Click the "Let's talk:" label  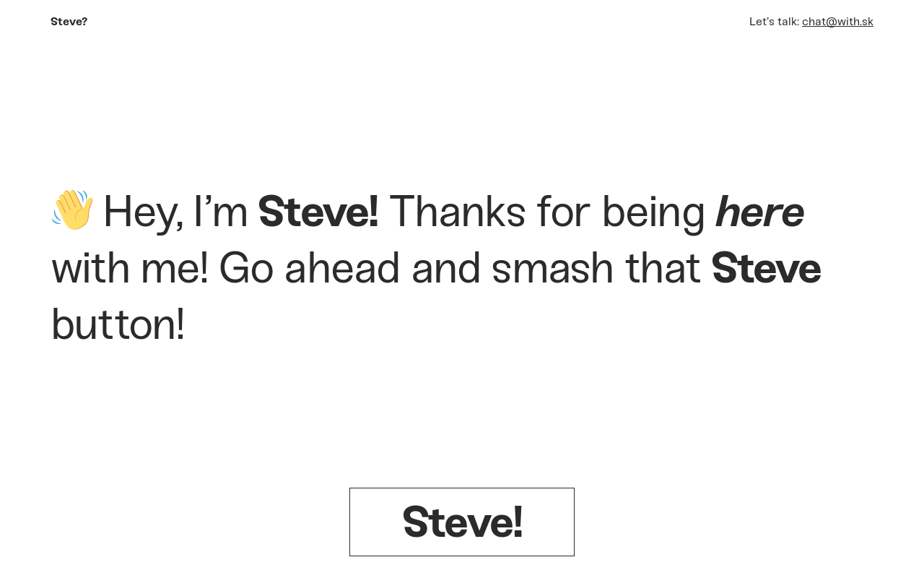click(774, 22)
